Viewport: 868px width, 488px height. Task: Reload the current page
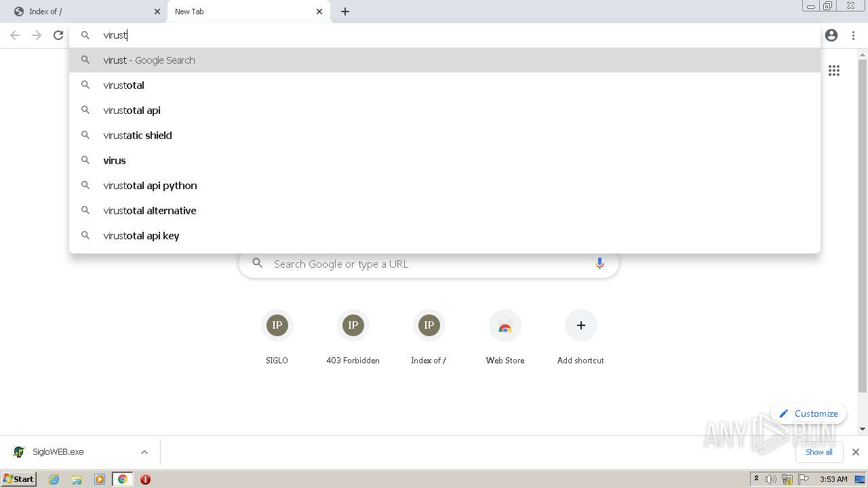[x=58, y=35]
